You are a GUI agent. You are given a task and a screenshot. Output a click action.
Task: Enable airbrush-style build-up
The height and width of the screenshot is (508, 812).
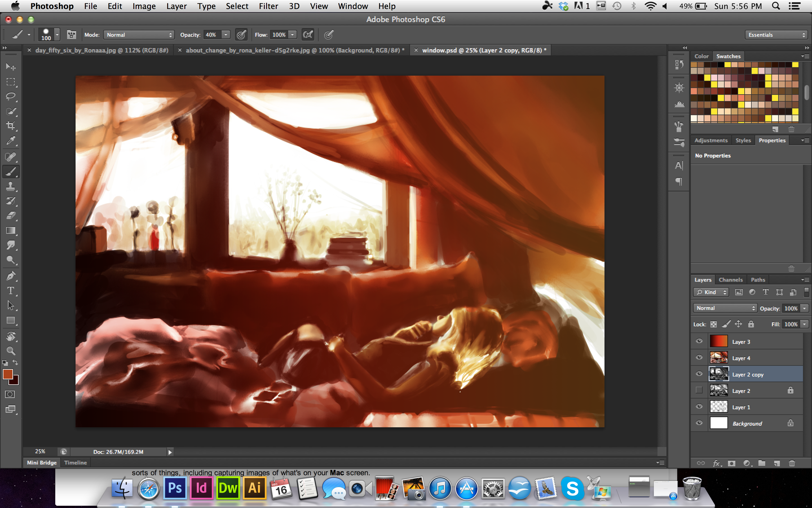308,35
